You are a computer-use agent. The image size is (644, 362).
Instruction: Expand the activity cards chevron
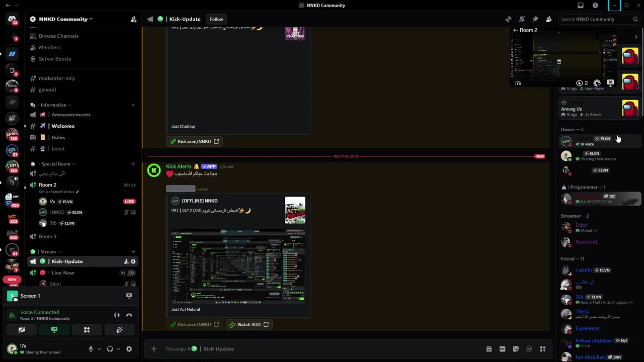pyautogui.click(x=636, y=37)
